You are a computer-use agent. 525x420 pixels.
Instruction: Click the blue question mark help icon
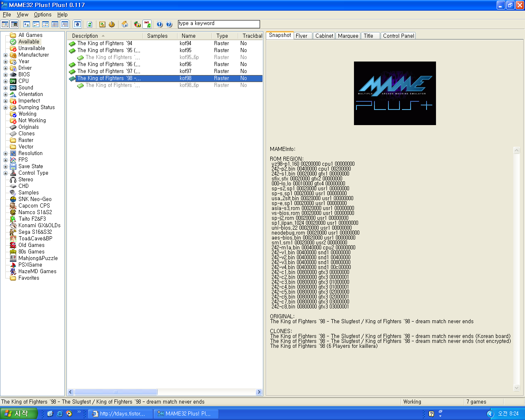click(x=169, y=24)
